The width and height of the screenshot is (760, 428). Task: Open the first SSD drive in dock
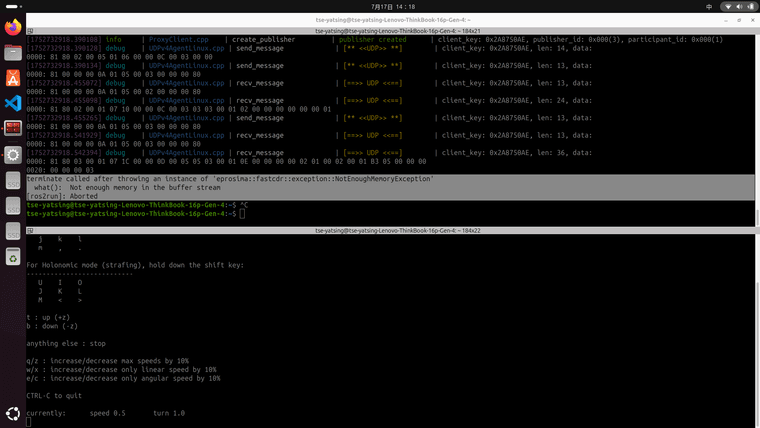13,180
